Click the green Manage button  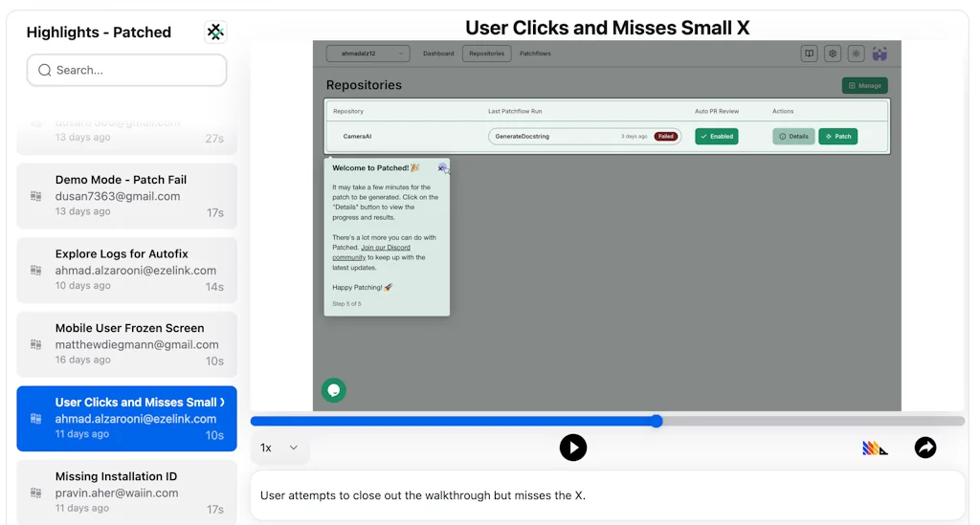coord(864,86)
